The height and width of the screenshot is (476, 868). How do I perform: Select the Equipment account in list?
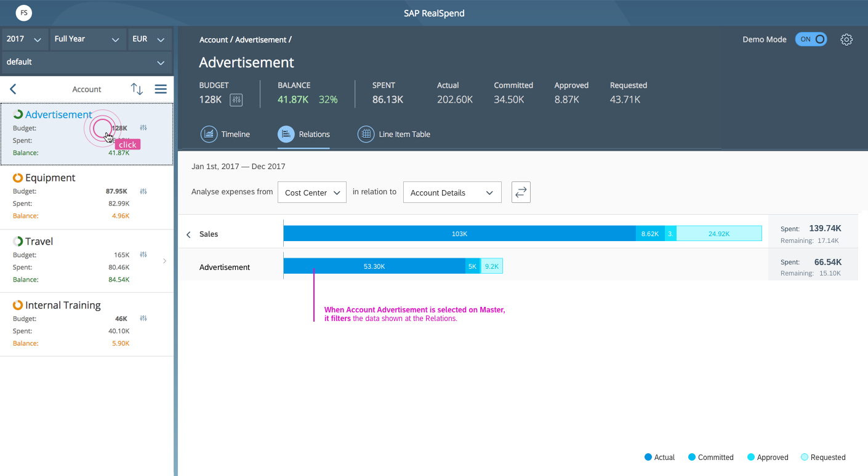click(87, 197)
